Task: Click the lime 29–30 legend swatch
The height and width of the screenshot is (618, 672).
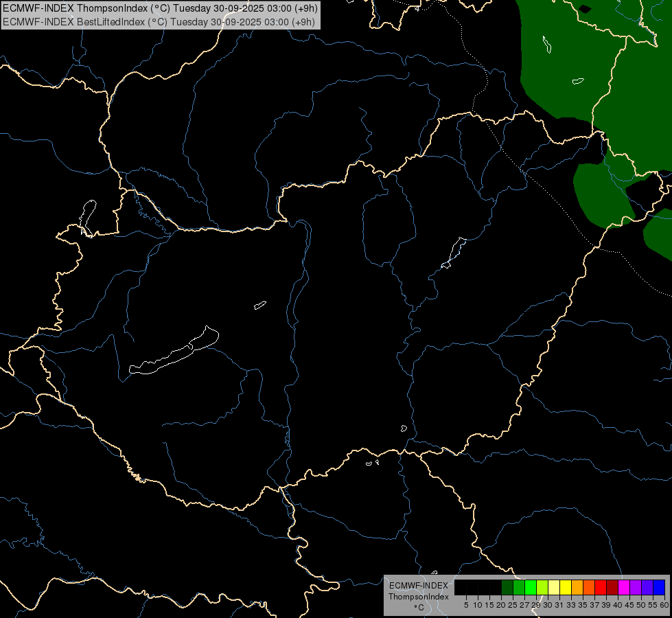Action: tap(542, 587)
